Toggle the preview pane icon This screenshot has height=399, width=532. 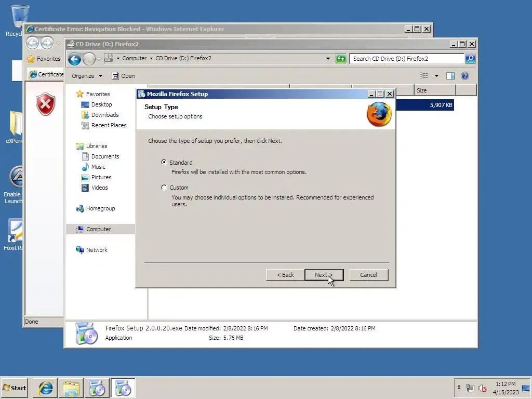point(450,76)
